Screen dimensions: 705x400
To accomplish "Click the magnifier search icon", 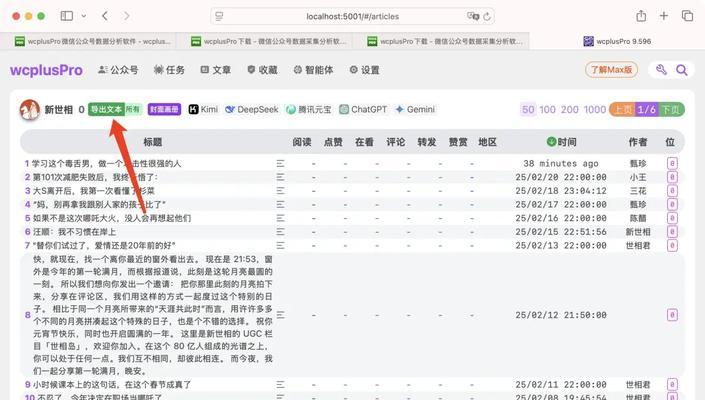I will [x=682, y=70].
